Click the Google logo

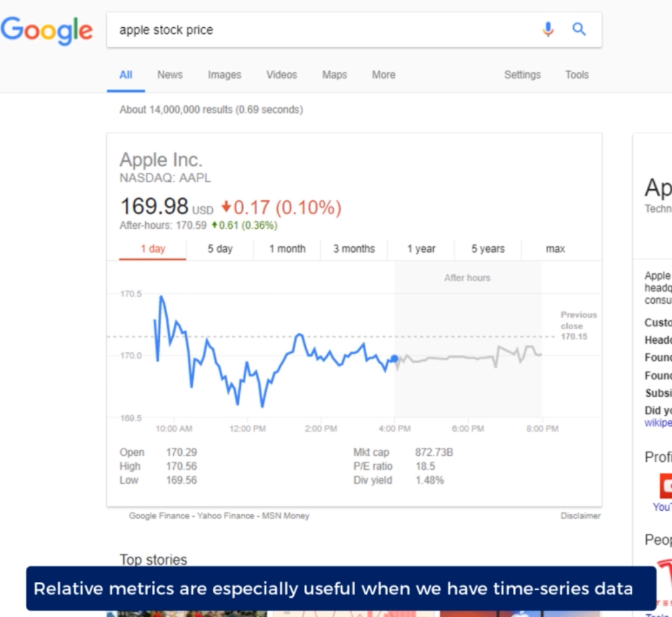click(x=46, y=31)
